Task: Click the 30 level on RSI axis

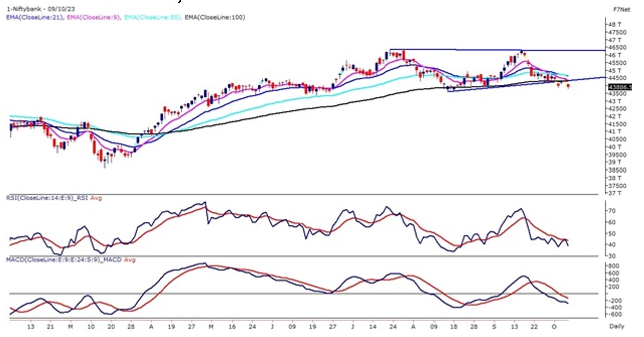Action: click(612, 256)
